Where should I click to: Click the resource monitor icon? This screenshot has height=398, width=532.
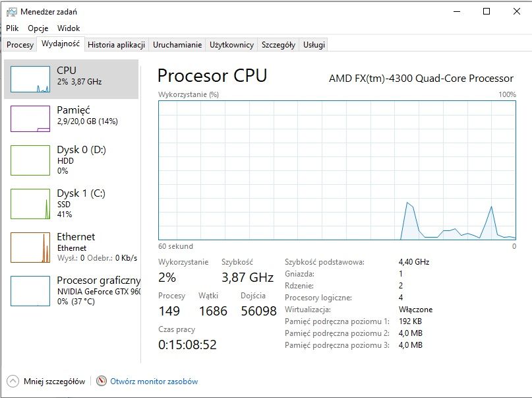pos(101,381)
